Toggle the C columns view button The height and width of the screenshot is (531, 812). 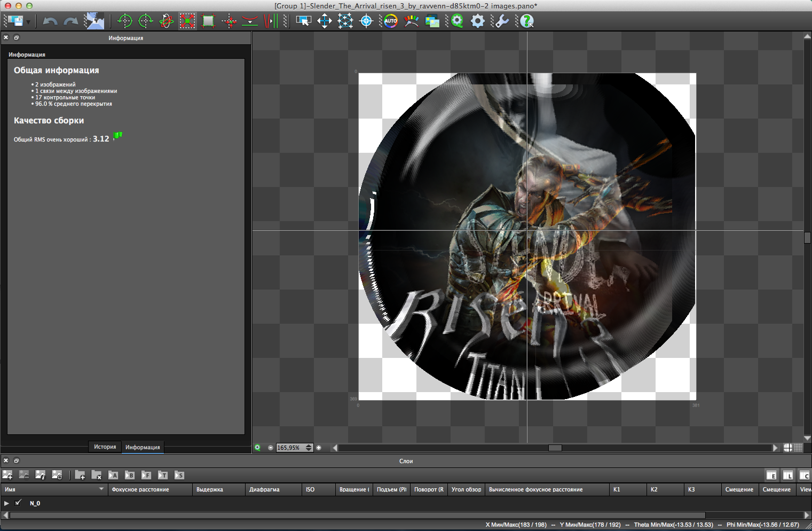pos(805,475)
